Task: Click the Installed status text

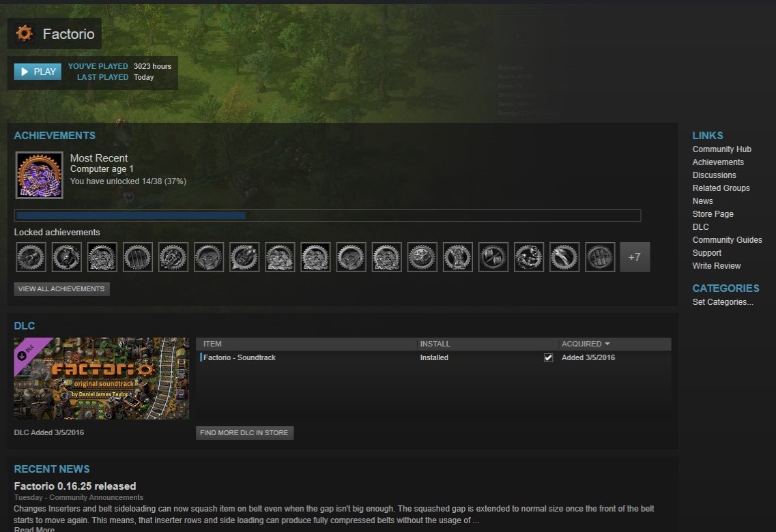Action: tap(434, 357)
